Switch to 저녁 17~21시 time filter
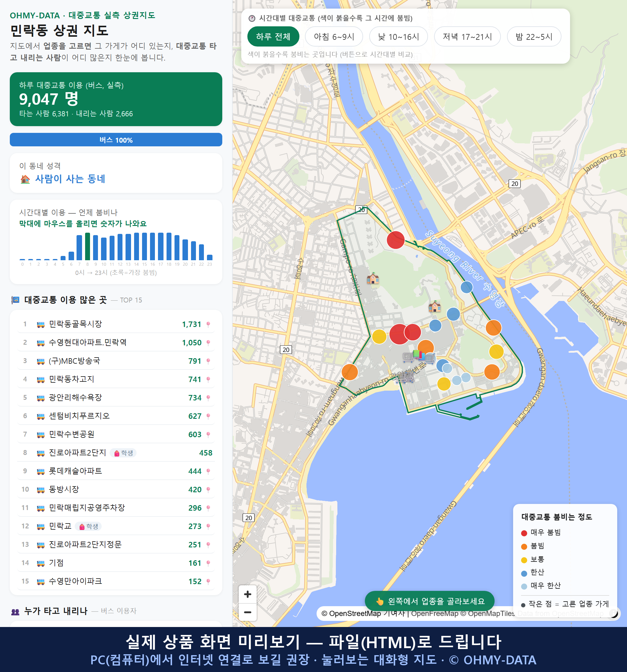The height and width of the screenshot is (672, 627). 467,36
